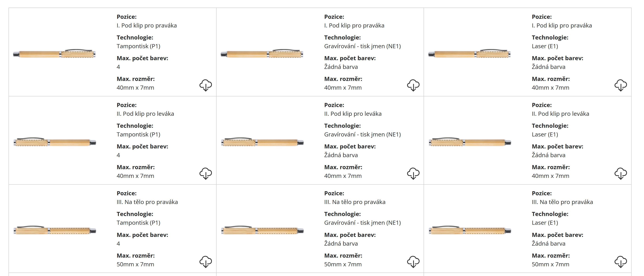Open pen image for Gravírování Pod klip pro praváka
The image size is (644, 276).
coord(262,54)
